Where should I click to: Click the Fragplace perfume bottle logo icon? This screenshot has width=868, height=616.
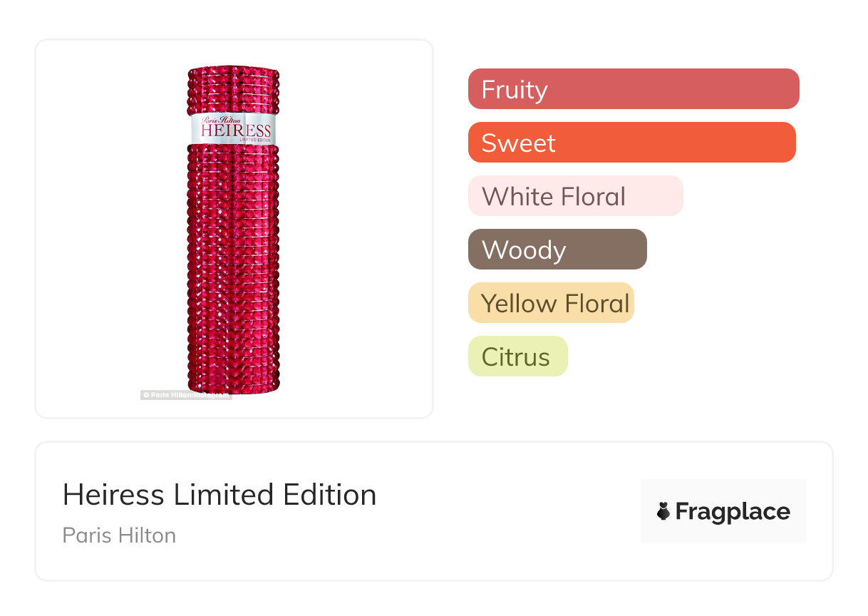tap(663, 511)
